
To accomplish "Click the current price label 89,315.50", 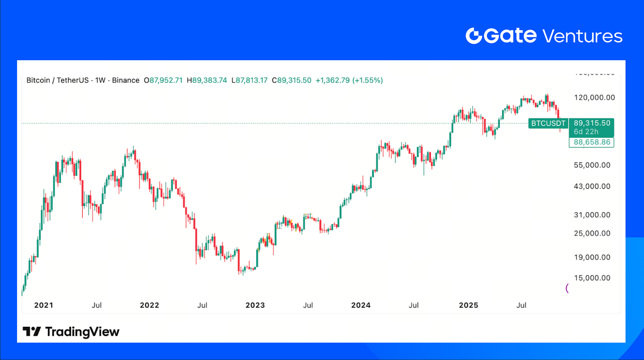I will (x=591, y=123).
